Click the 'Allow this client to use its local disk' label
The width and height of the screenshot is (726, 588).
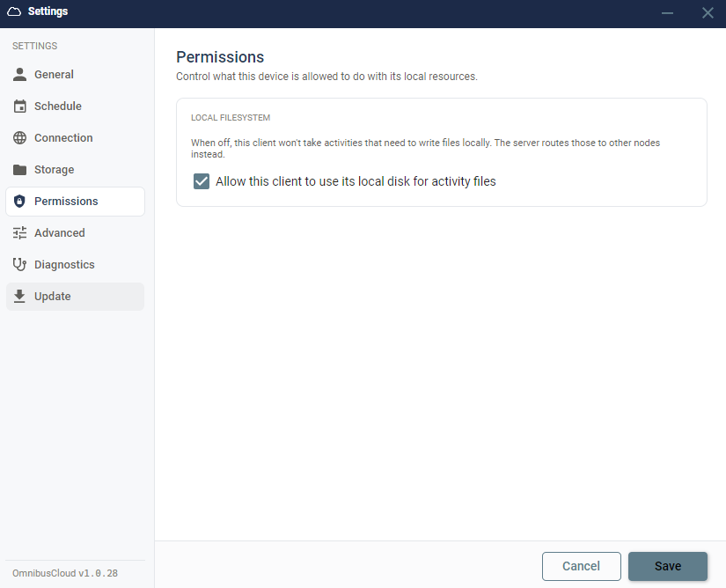pyautogui.click(x=356, y=181)
